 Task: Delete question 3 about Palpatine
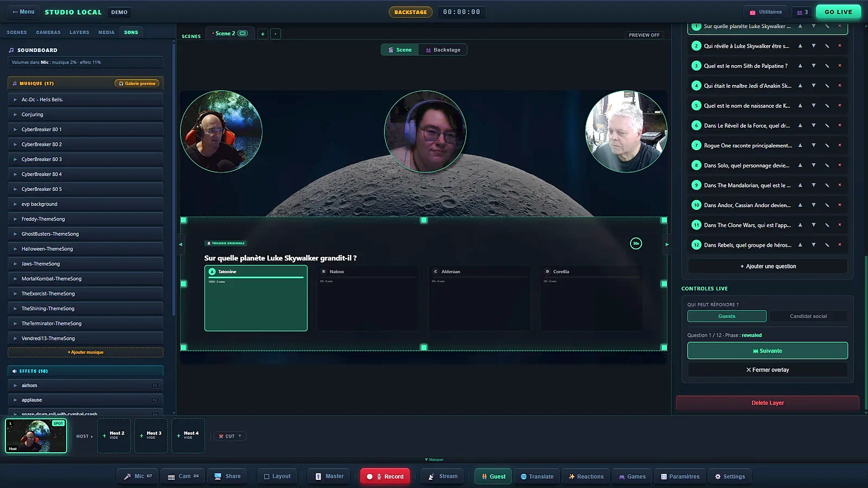pos(840,66)
